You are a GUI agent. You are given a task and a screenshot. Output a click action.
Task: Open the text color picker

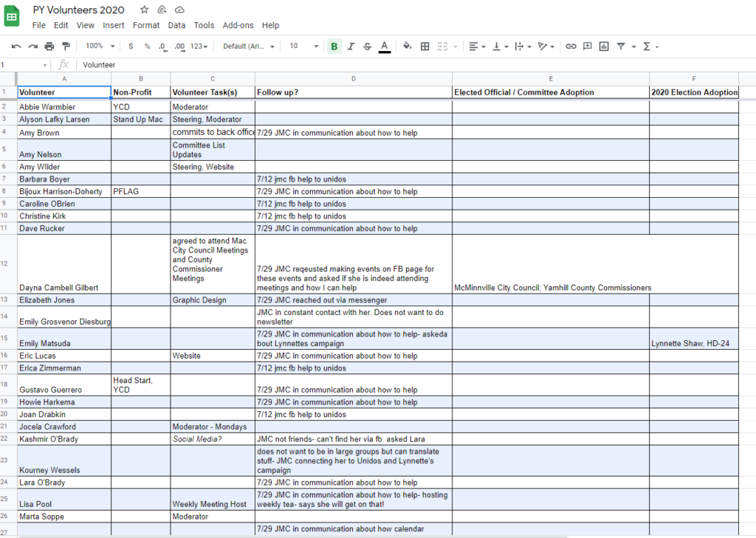[x=384, y=46]
